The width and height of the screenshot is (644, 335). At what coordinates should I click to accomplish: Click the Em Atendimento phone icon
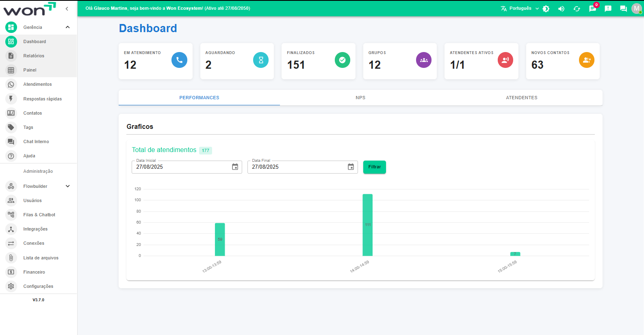point(179,60)
